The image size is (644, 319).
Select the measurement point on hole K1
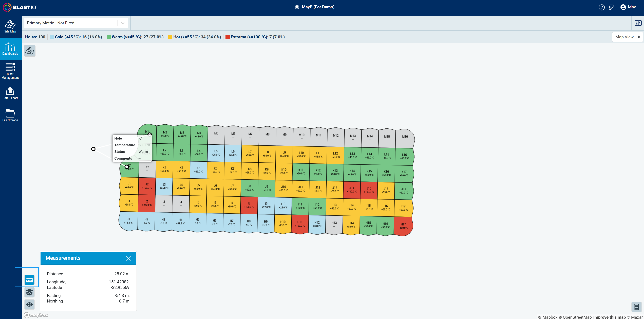click(127, 167)
